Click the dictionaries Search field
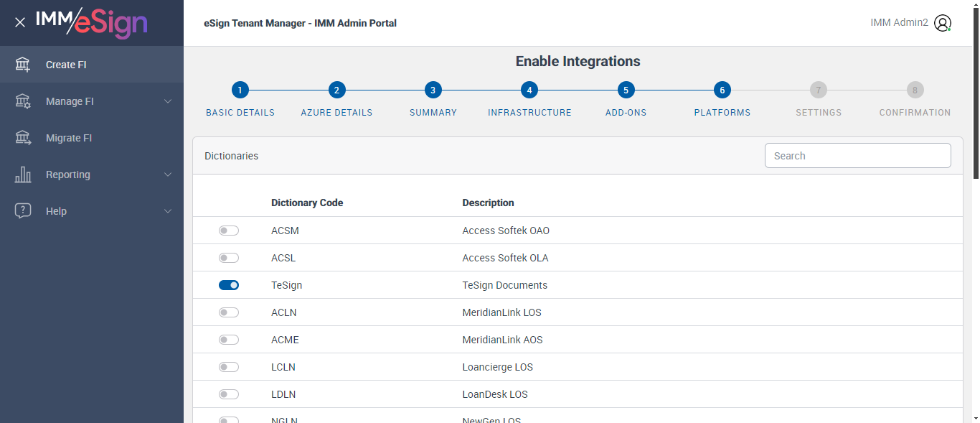 pyautogui.click(x=857, y=156)
